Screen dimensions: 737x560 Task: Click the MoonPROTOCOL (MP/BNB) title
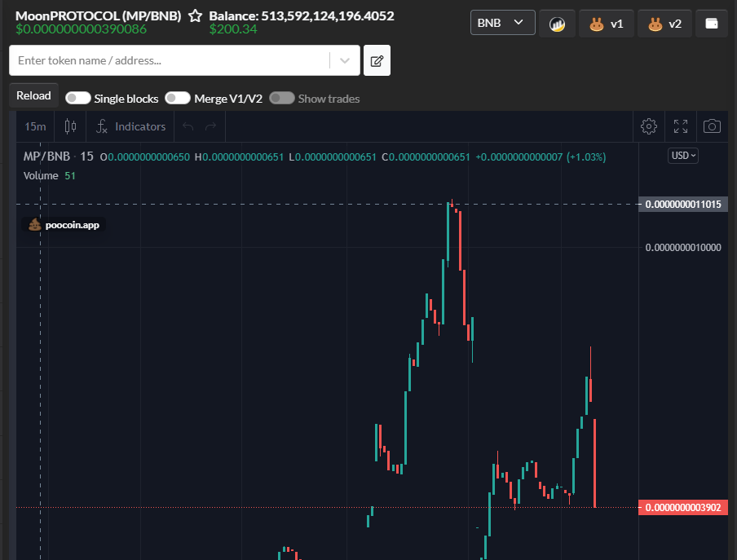(x=98, y=16)
